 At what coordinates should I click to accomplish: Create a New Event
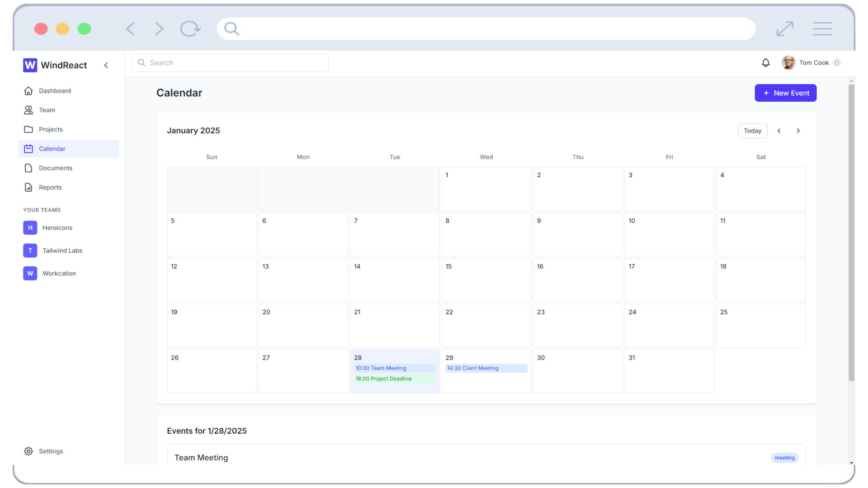(785, 93)
